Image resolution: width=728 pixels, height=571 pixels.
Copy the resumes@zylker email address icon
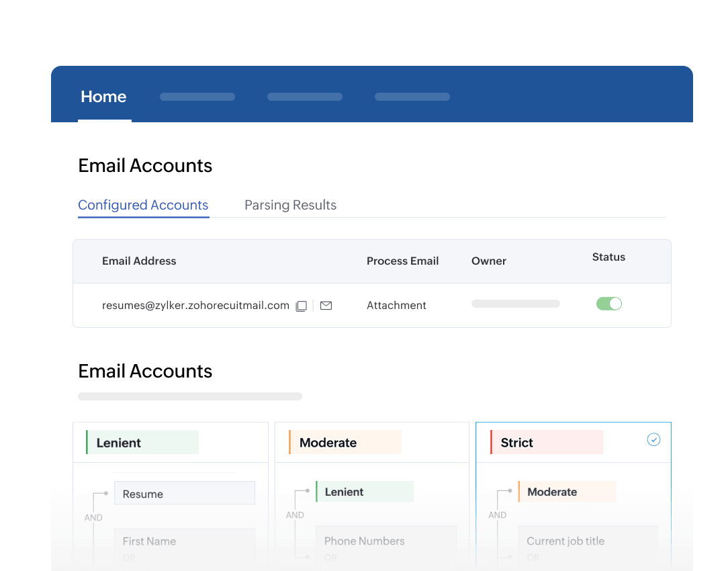[302, 306]
